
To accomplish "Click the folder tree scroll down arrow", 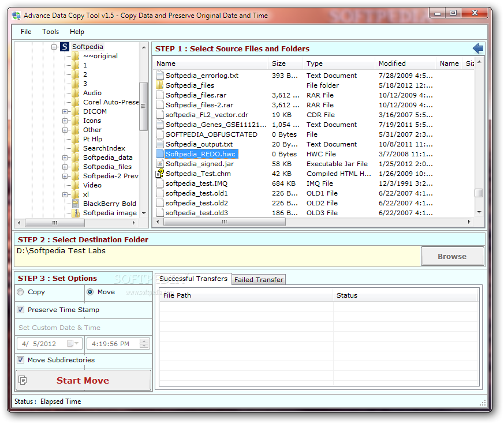I will pyautogui.click(x=144, y=213).
